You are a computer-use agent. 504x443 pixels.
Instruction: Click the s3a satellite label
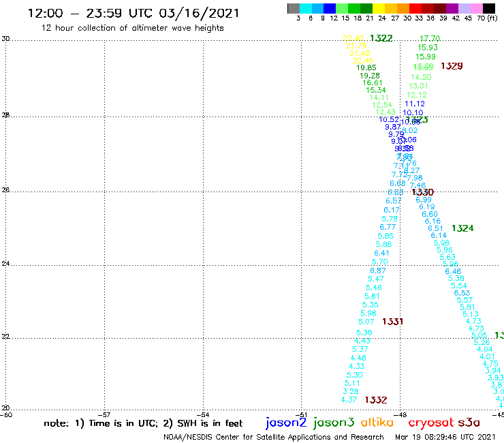tap(469, 423)
